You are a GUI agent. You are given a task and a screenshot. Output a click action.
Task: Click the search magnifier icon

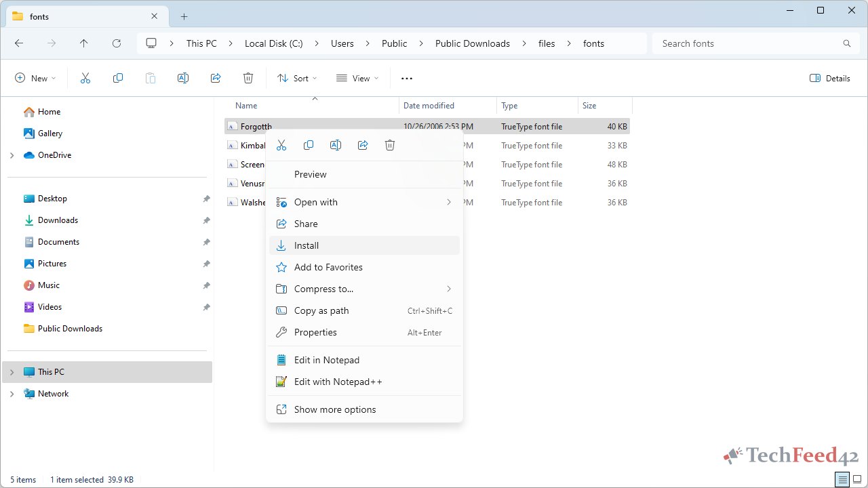(847, 43)
